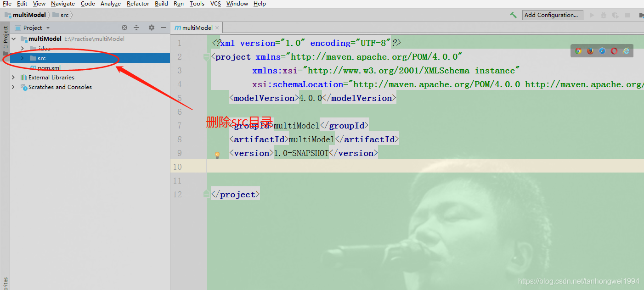The width and height of the screenshot is (644, 290).
Task: Open the Window menu
Action: point(237,4)
